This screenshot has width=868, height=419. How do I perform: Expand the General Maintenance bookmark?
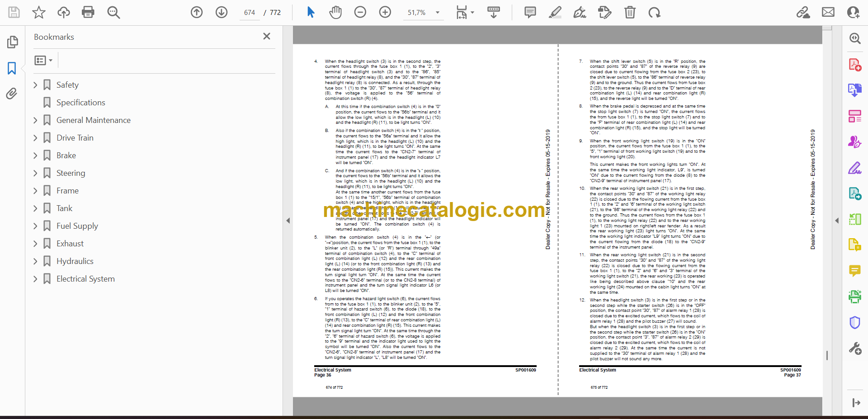pos(35,120)
